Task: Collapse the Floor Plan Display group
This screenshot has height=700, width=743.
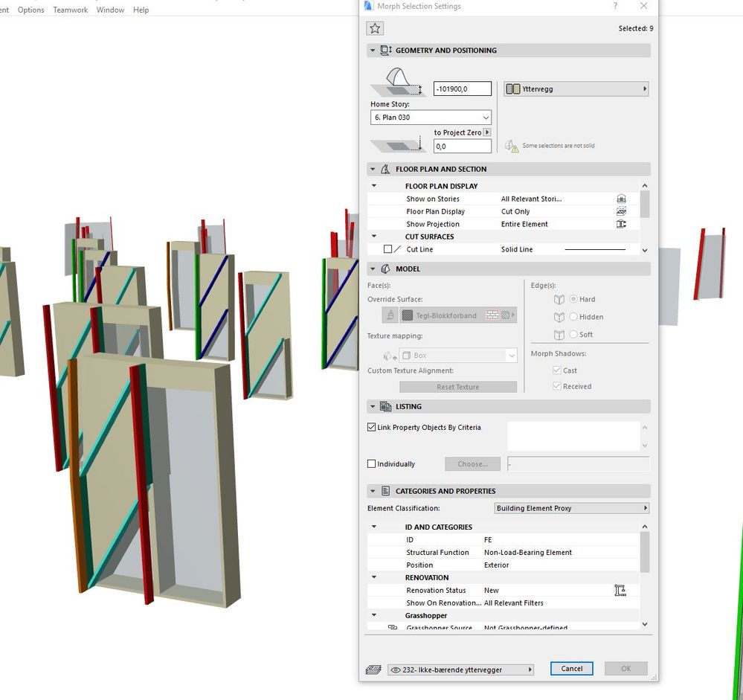Action: coord(374,186)
